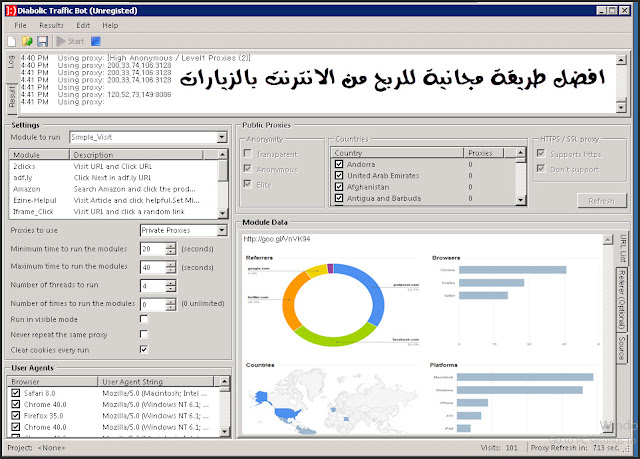
Task: Click the New project toolbar icon
Action: click(x=12, y=41)
